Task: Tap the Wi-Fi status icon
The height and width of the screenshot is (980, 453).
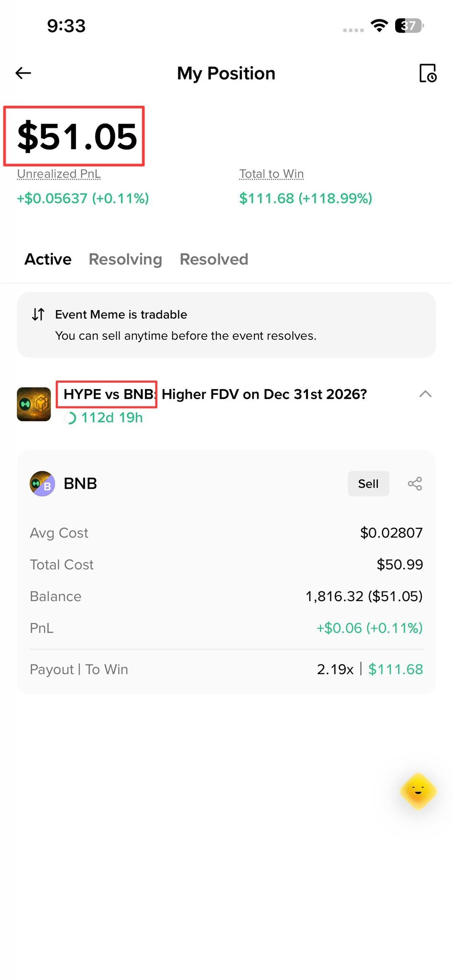Action: pyautogui.click(x=379, y=26)
